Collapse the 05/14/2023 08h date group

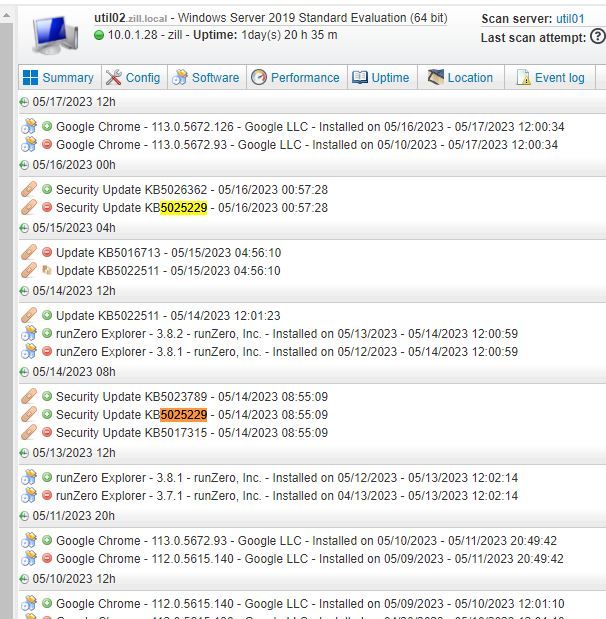[x=24, y=371]
